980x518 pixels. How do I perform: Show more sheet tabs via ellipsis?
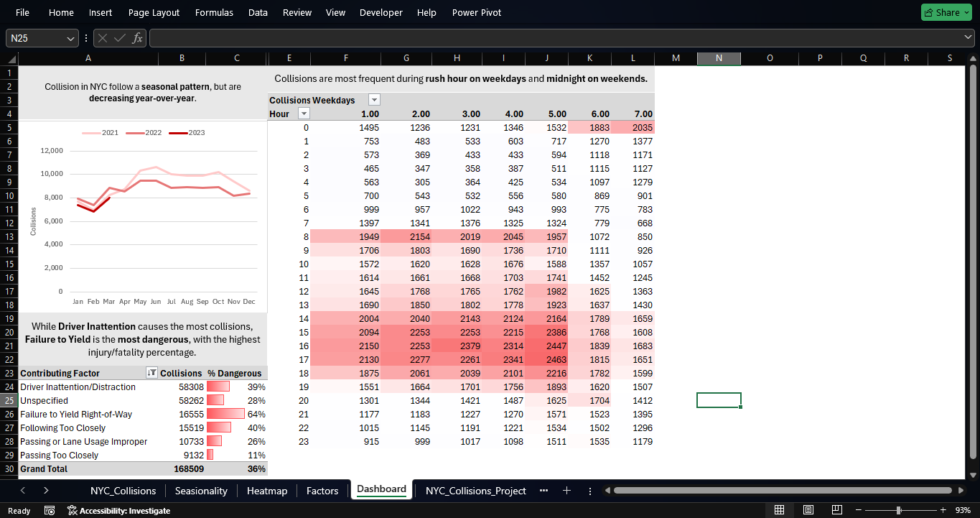(543, 491)
